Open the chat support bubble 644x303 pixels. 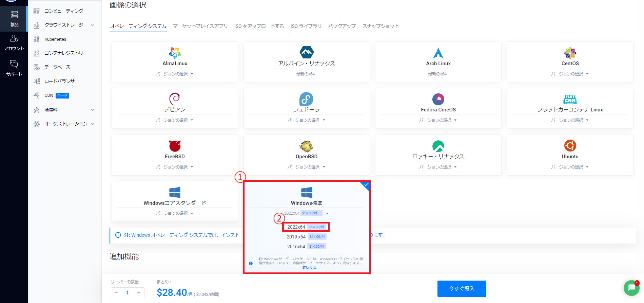pos(631,288)
